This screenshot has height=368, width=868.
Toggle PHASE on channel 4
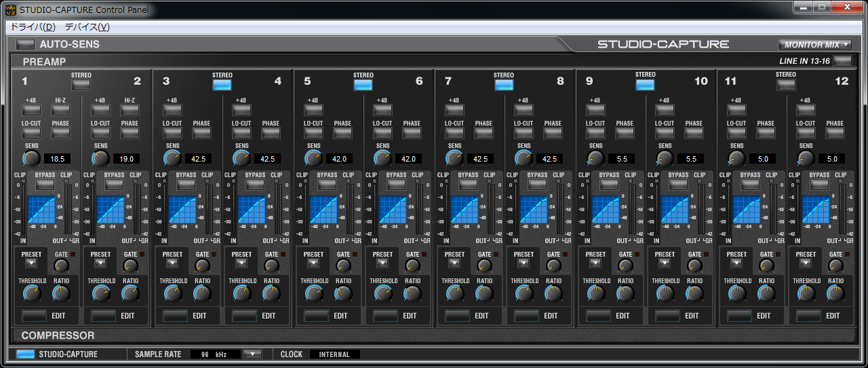point(271,132)
